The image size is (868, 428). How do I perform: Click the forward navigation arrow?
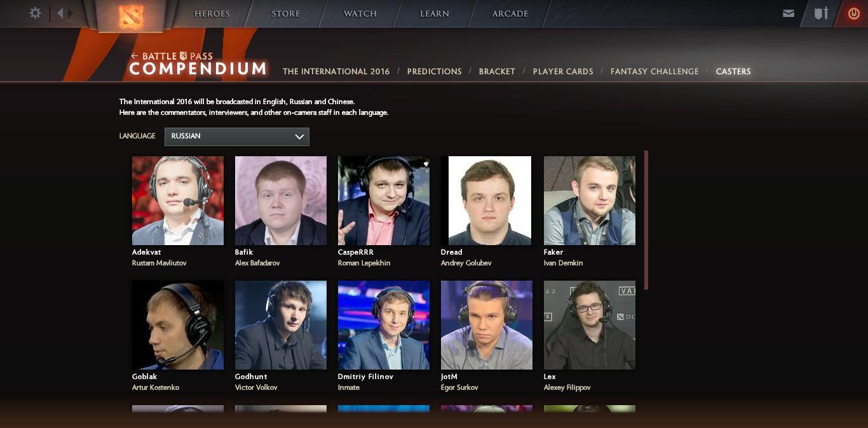click(x=71, y=13)
